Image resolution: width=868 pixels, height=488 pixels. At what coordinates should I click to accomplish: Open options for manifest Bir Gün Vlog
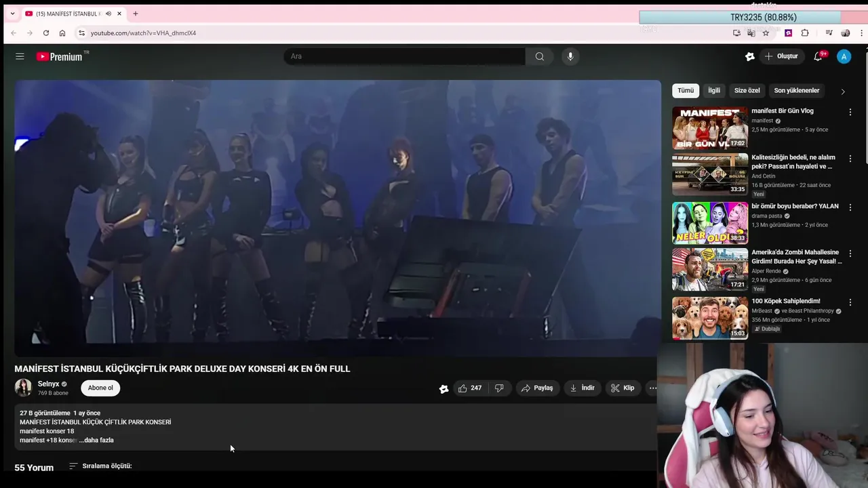[x=850, y=112]
